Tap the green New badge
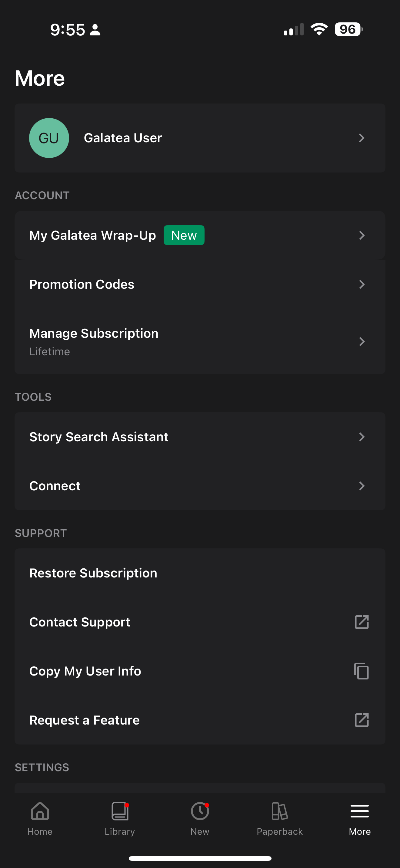Screen dimensions: 400x868 184,235
